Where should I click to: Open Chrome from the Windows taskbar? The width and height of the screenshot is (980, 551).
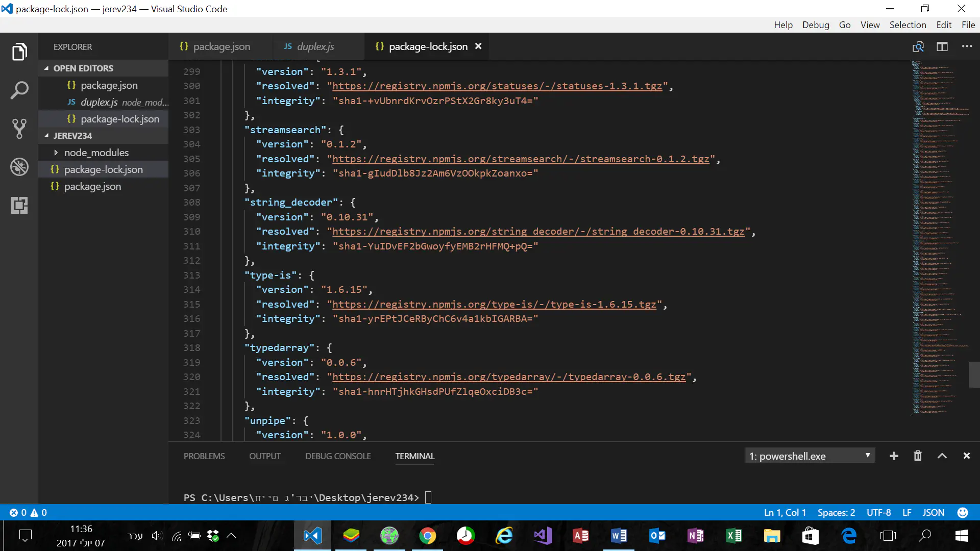[x=428, y=536]
